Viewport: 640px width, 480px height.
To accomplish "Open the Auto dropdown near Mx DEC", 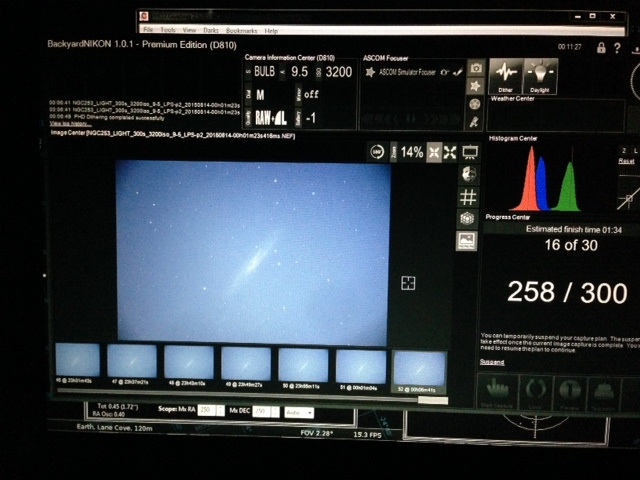I will [x=300, y=412].
